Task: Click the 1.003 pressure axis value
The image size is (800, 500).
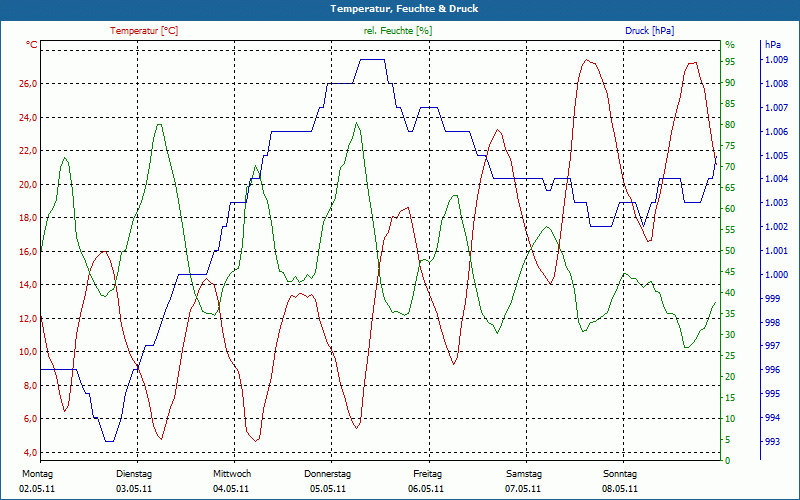Action: click(x=776, y=203)
